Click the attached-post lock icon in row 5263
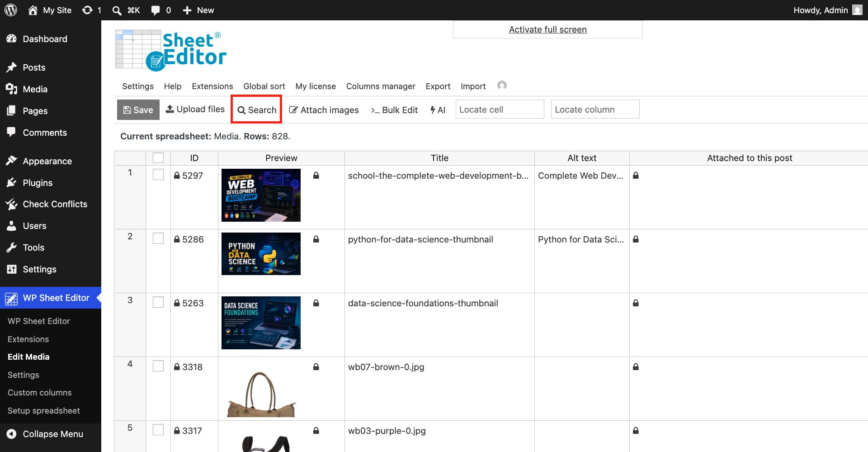The width and height of the screenshot is (868, 452). (x=636, y=303)
